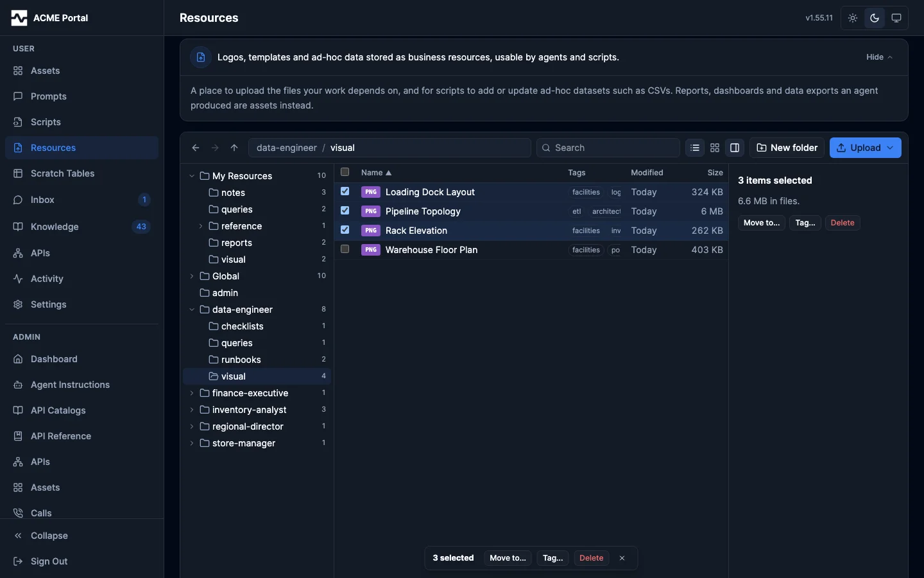924x578 pixels.
Task: Click the resources info banner icon
Action: [201, 57]
